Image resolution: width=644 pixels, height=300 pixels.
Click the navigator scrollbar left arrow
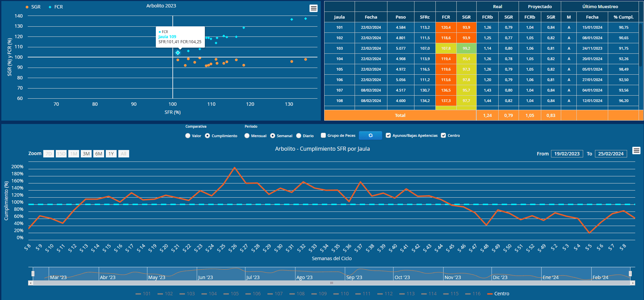click(x=30, y=283)
